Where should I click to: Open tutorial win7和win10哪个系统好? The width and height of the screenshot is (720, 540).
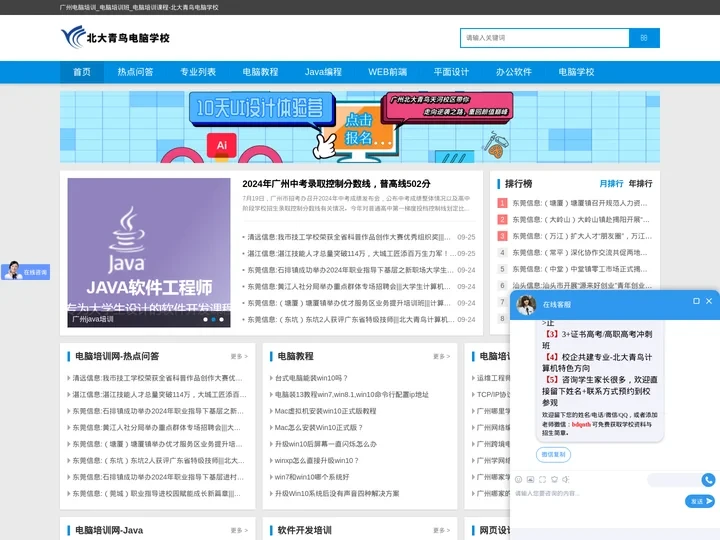(312, 477)
